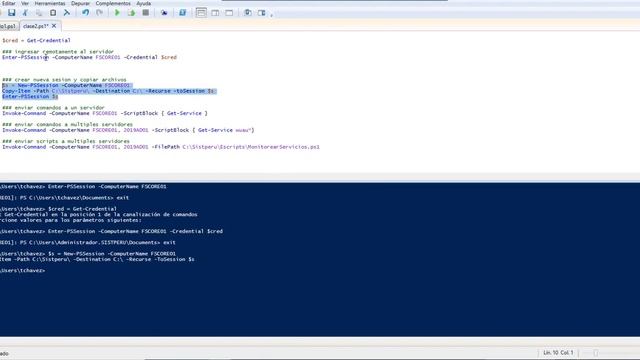Clear the console pane using toolbar icon
Image resolution: width=640 pixels, height=360 pixels.
[x=67, y=13]
